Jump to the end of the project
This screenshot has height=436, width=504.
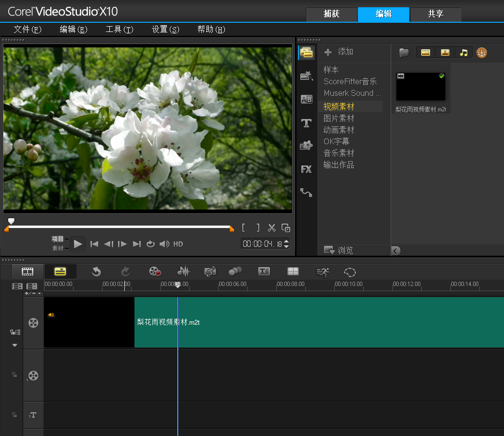coord(137,244)
